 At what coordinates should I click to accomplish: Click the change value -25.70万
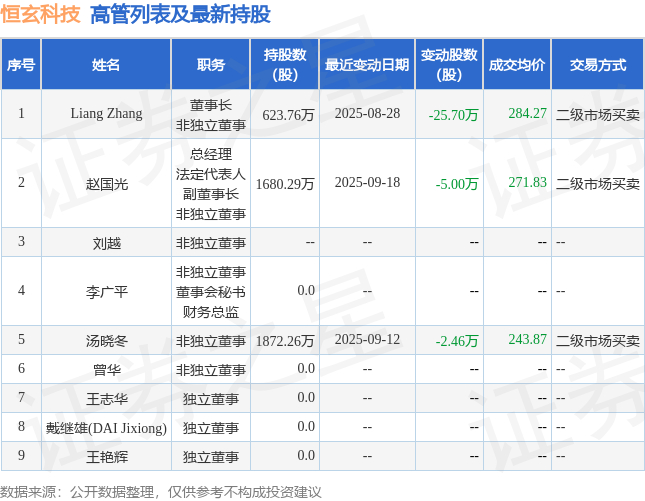pyautogui.click(x=453, y=115)
